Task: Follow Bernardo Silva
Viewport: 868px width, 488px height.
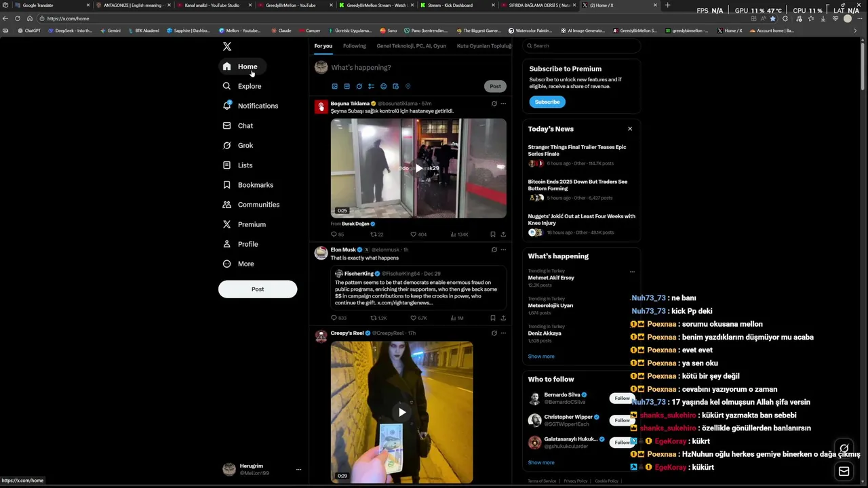Action: pos(622,398)
